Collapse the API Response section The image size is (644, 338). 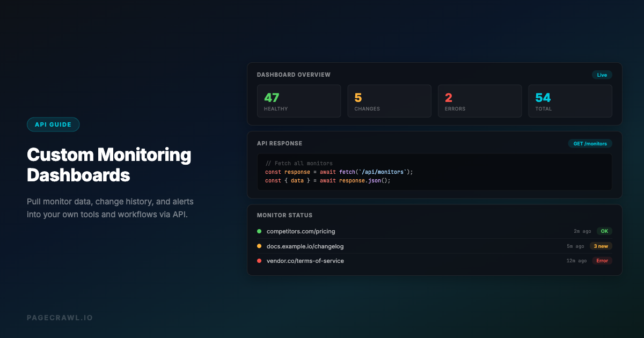point(280,143)
